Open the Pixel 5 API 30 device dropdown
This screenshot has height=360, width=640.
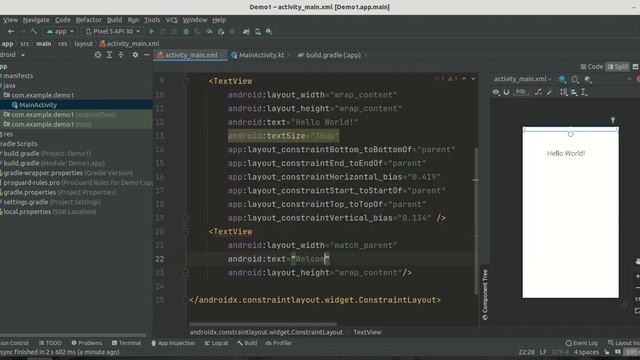coord(112,31)
